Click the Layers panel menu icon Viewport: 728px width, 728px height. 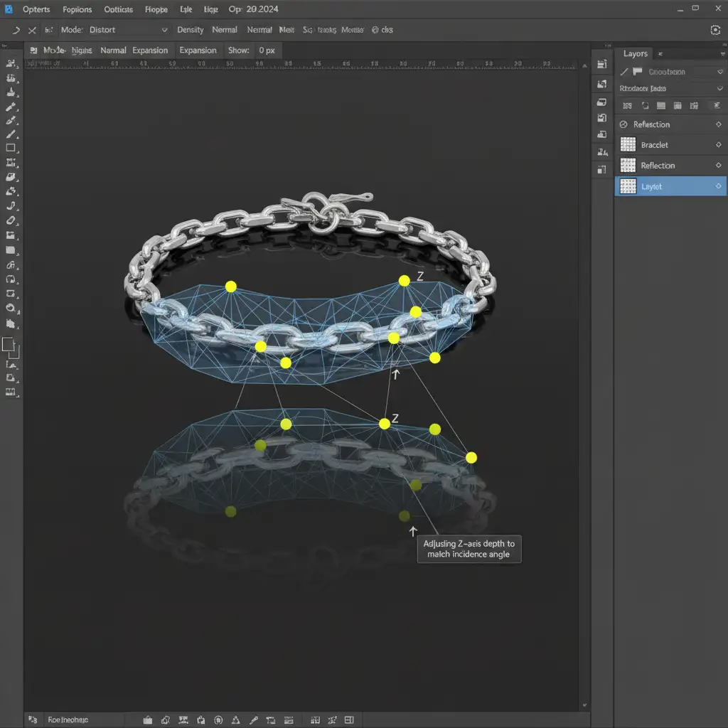(x=660, y=54)
